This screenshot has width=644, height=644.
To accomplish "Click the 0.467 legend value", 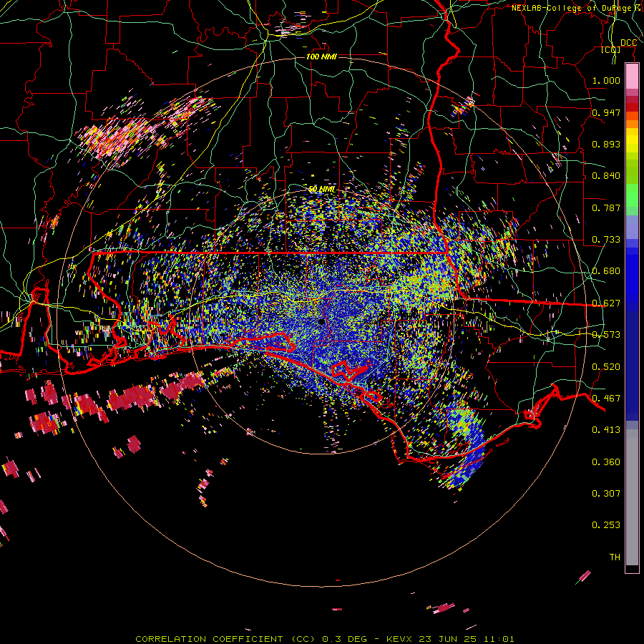I will (x=606, y=399).
